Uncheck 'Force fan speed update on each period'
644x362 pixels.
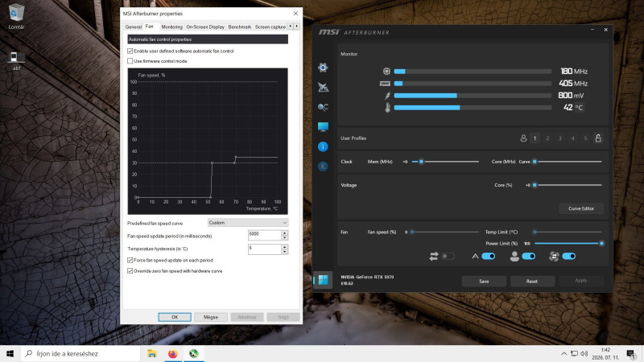click(x=130, y=260)
